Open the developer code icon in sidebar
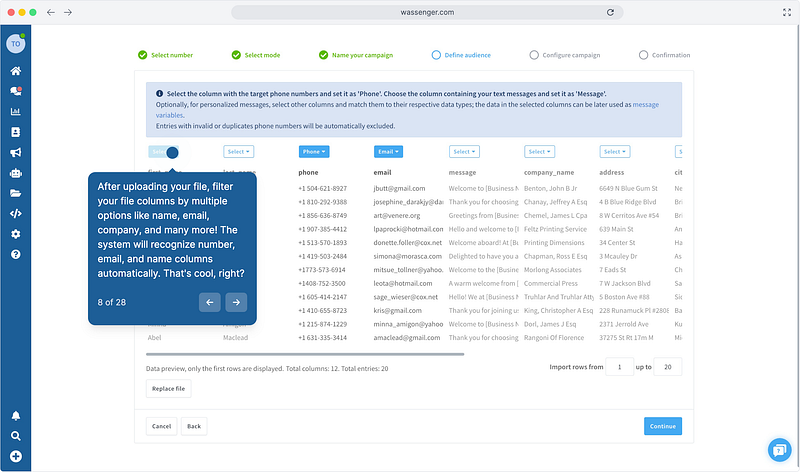 [x=15, y=213]
